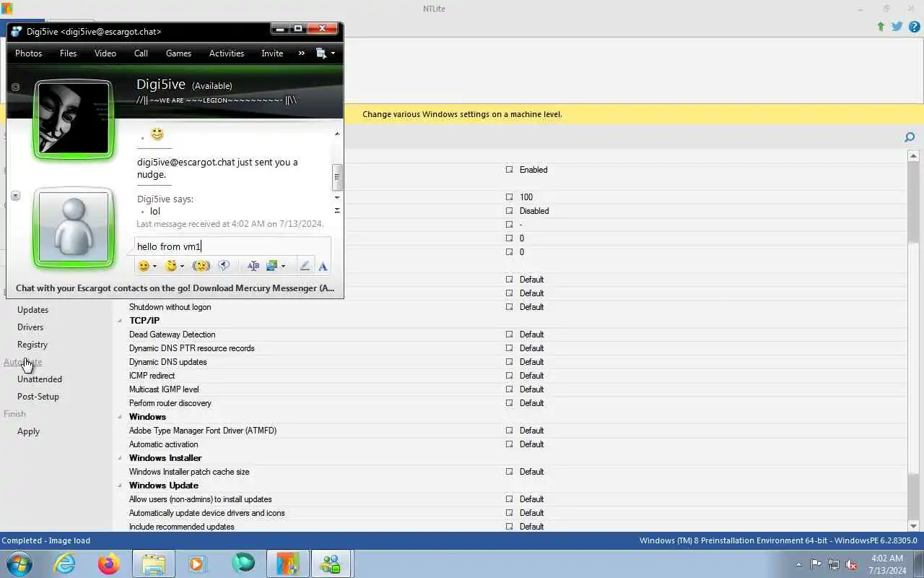
Task: Click the voice clip icon in chat toolbar
Action: point(224,266)
